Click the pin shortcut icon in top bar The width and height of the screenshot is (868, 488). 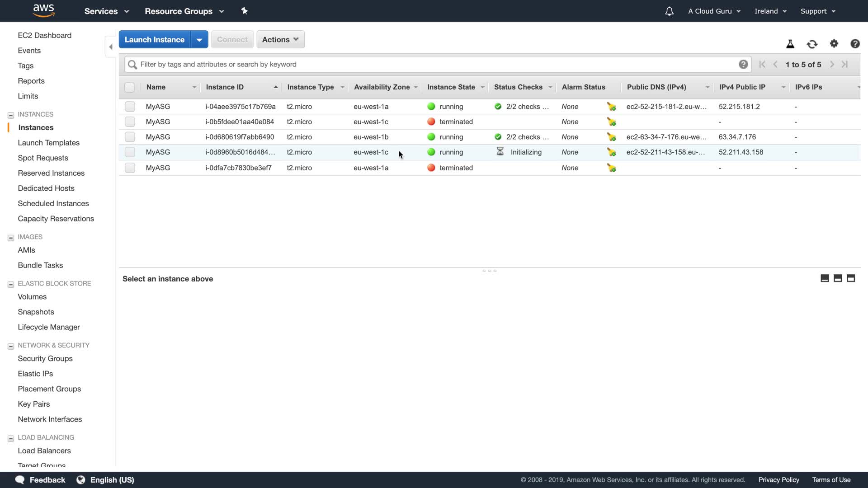coord(245,11)
